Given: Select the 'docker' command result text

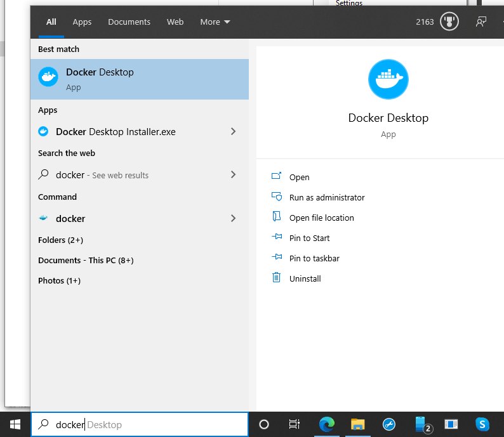Looking at the screenshot, I should point(70,219).
